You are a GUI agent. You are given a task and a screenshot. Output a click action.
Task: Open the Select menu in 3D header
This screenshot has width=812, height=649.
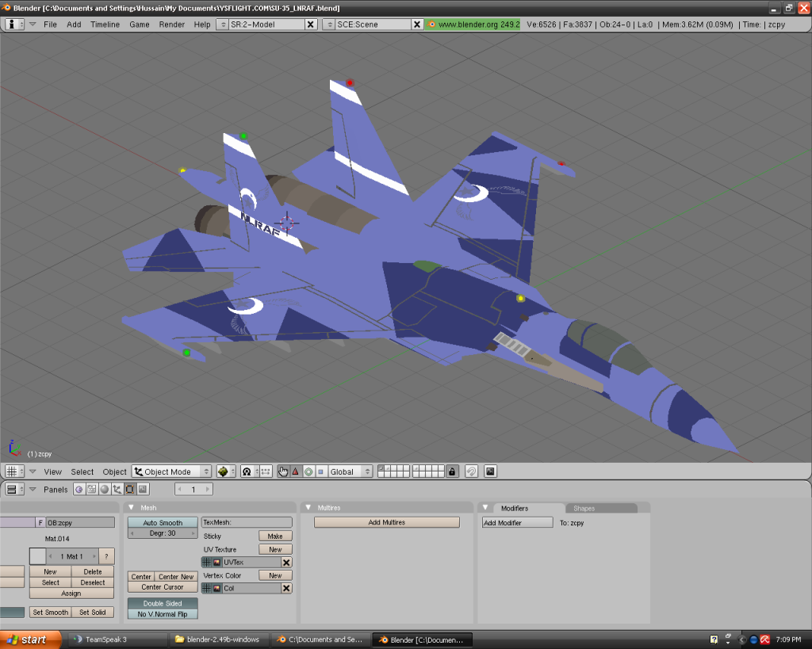click(x=82, y=471)
